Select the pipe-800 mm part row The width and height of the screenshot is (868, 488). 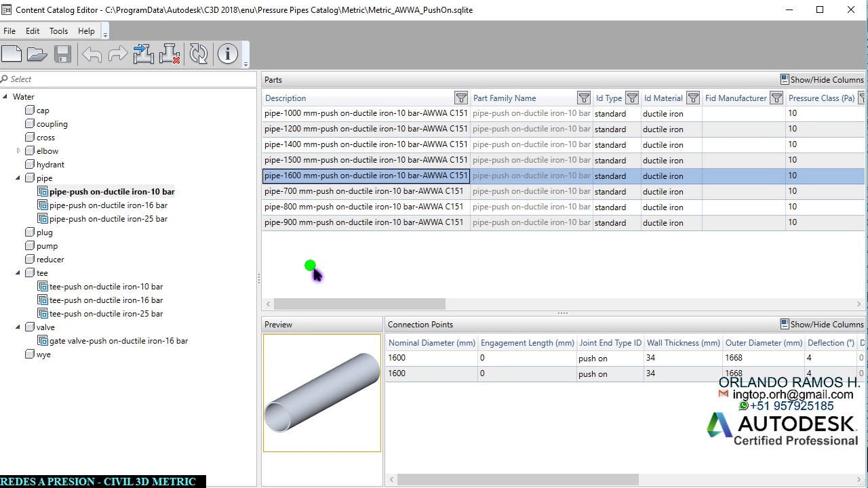pyautogui.click(x=564, y=207)
